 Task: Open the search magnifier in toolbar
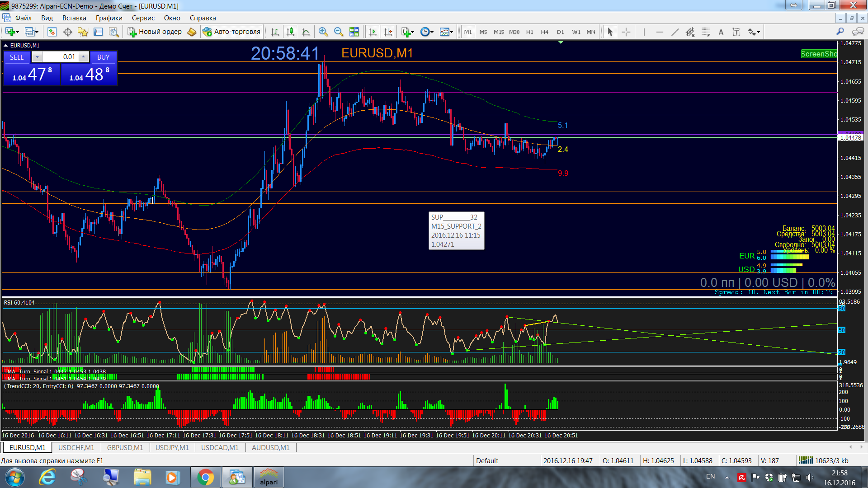pos(840,31)
